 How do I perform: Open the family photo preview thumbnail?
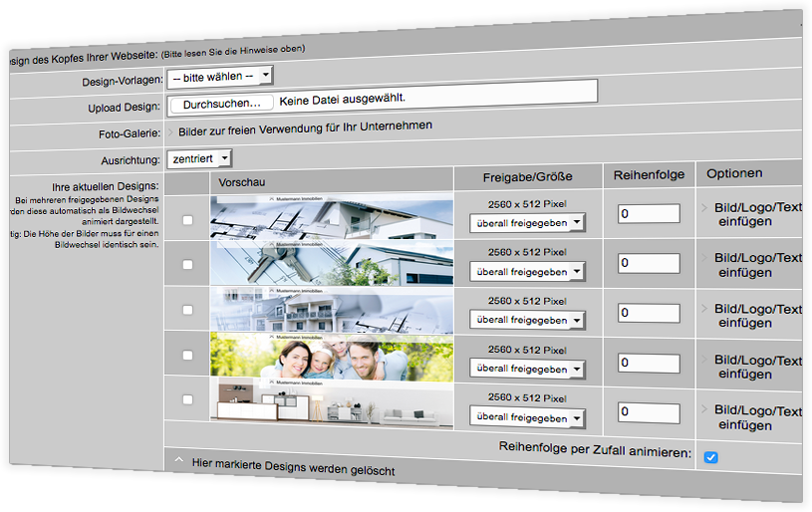(x=332, y=357)
